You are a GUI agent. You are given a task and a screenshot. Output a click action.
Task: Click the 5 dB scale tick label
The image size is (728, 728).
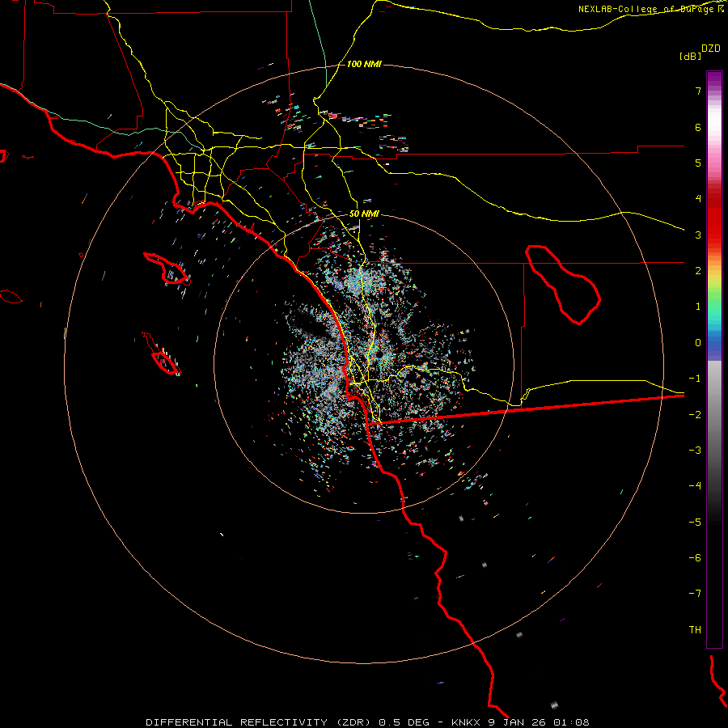click(698, 163)
